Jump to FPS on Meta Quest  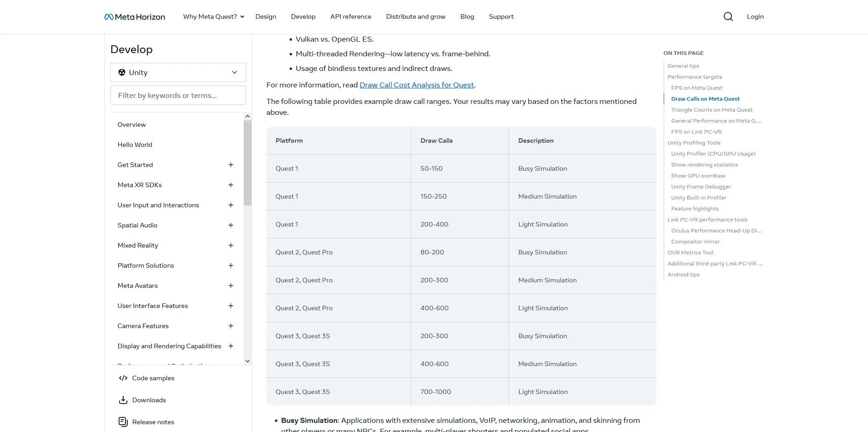pos(697,88)
